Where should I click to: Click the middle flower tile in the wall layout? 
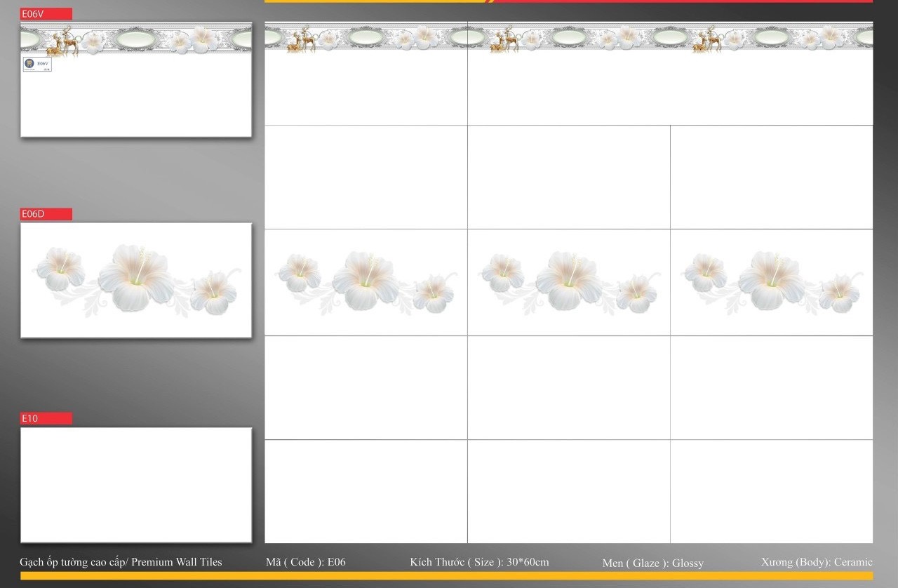(x=568, y=282)
